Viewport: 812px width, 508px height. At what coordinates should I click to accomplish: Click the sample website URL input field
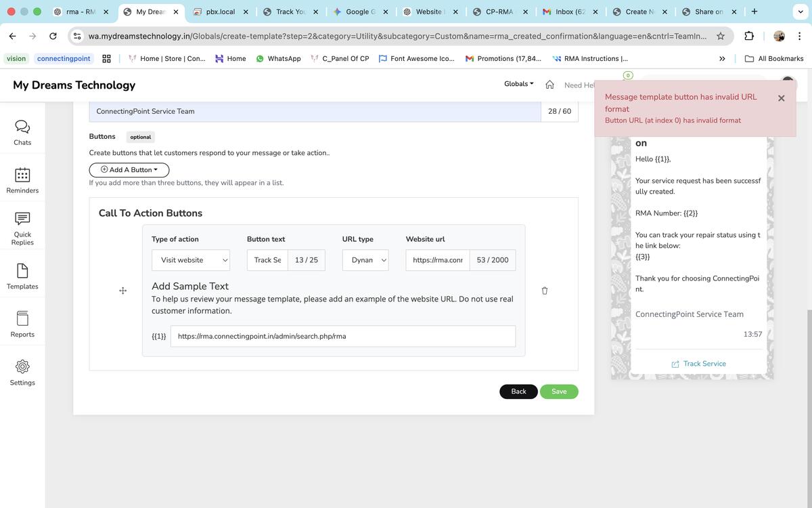342,336
